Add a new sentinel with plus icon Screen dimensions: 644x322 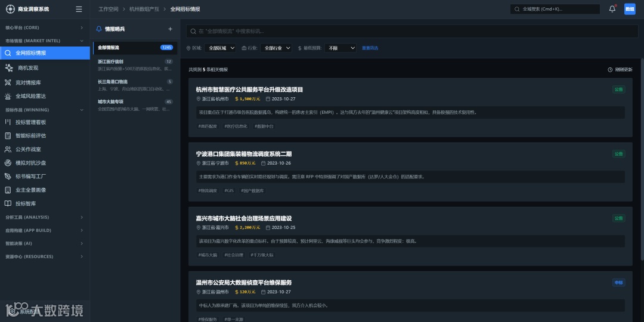click(171, 29)
